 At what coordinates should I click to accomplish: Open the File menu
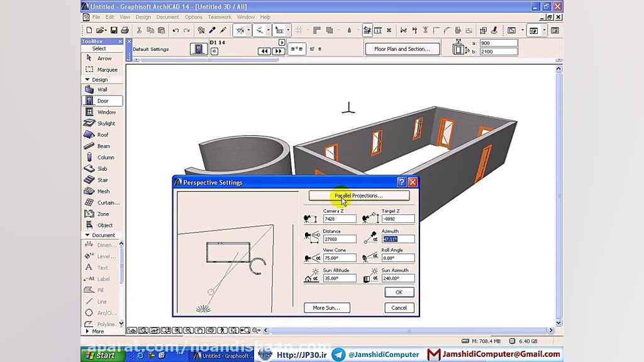[96, 17]
